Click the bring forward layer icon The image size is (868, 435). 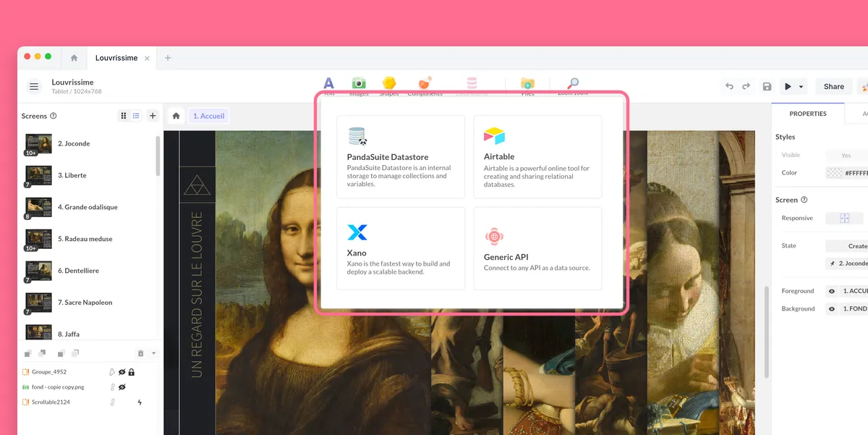43,353
